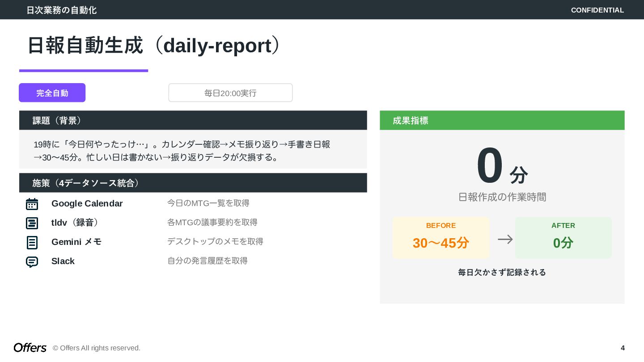The image size is (644, 362).
Task: Click the BEFORE 30〜45分 card
Action: pyautogui.click(x=441, y=238)
